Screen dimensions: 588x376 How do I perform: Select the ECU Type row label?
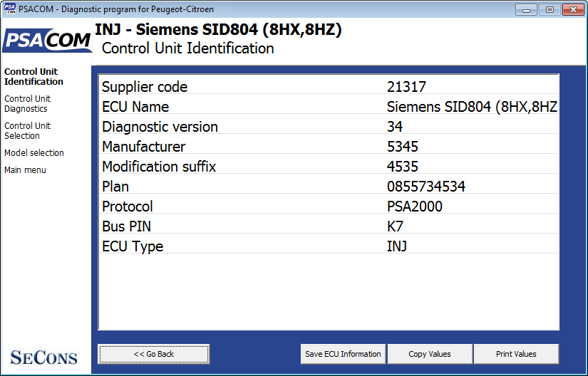(x=133, y=246)
